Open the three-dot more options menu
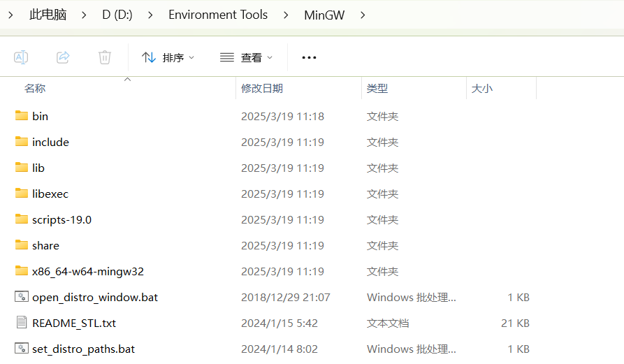This screenshot has height=364, width=624. click(x=309, y=57)
